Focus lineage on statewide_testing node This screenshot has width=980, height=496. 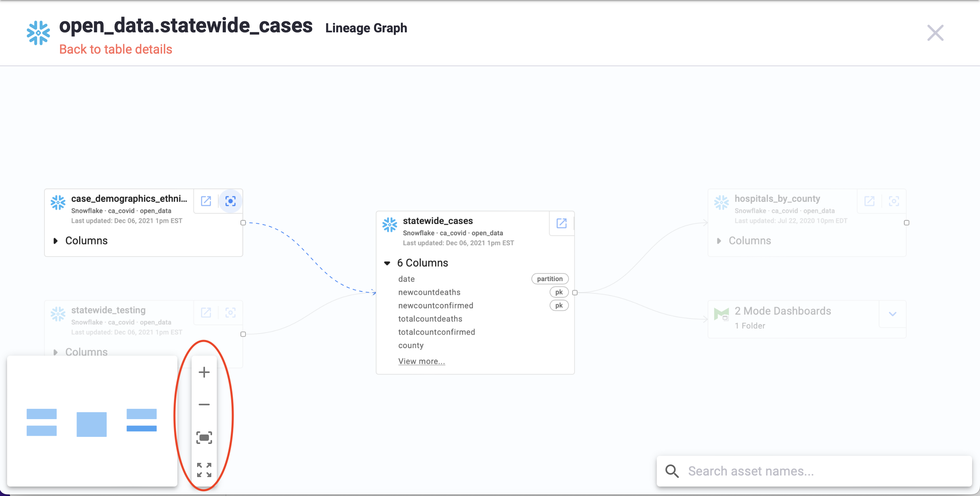(231, 313)
